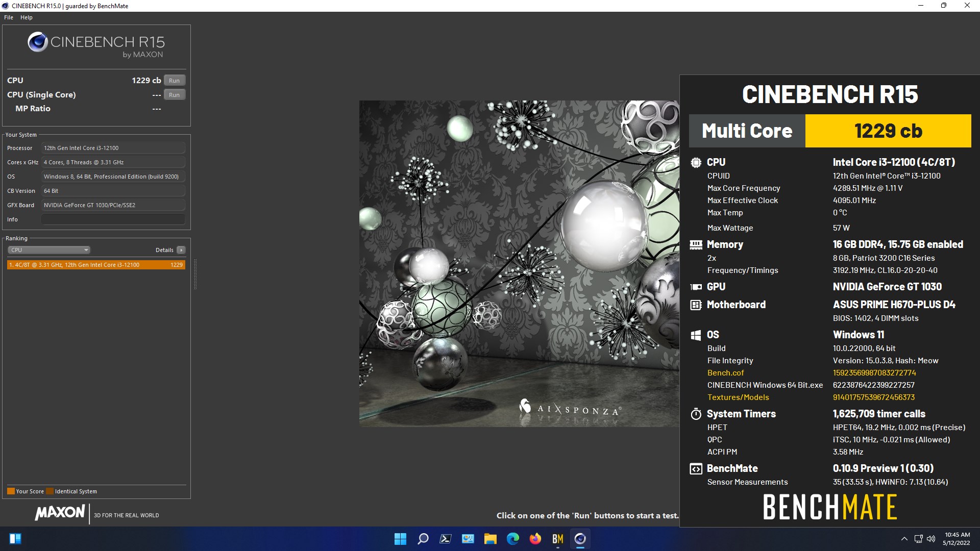Image resolution: width=980 pixels, height=551 pixels.
Task: Click the Cinebench taskbar icon
Action: 580,539
